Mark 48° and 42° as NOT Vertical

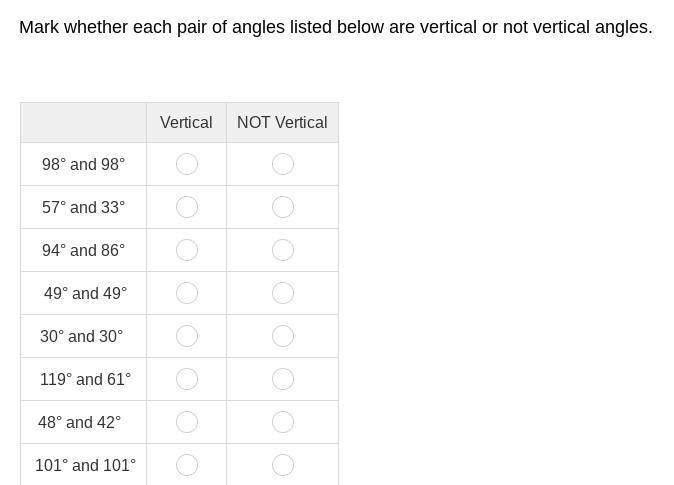coord(283,422)
